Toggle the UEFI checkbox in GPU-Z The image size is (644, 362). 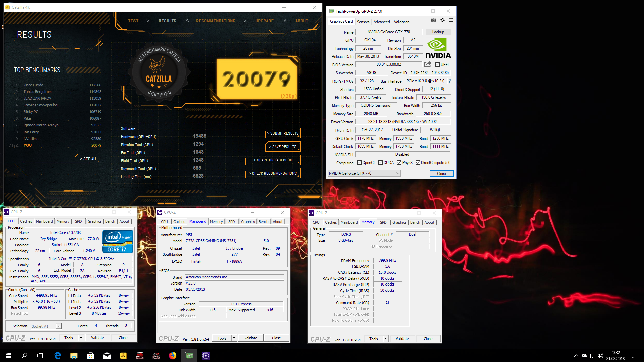[x=437, y=65]
